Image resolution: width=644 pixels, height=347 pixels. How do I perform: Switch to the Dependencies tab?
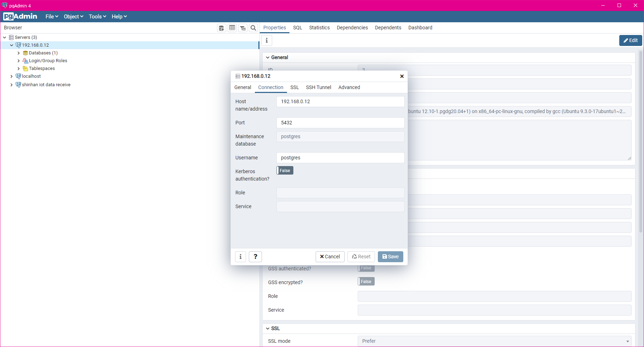coord(352,28)
